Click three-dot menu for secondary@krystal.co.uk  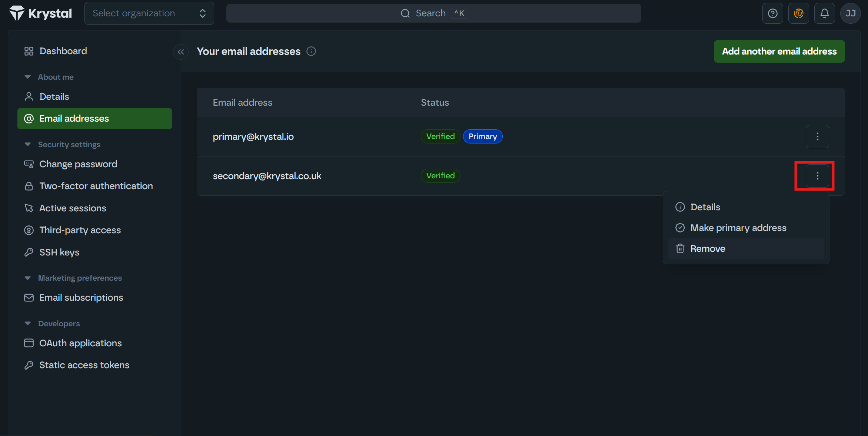click(x=817, y=176)
